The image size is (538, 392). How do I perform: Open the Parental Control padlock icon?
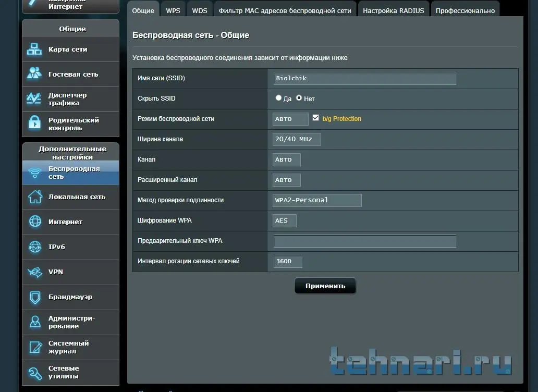(x=34, y=124)
